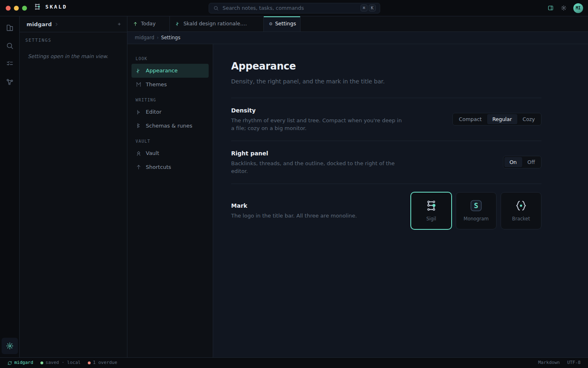This screenshot has width=588, height=368.
Task: Click the plus icon next to midgard
Action: (x=119, y=24)
